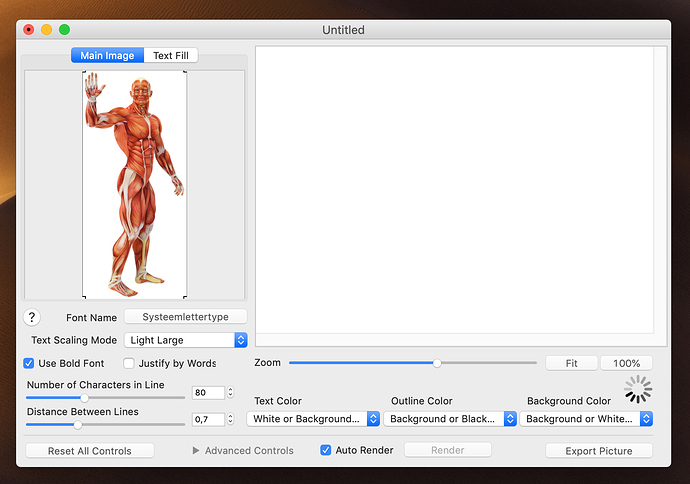
Task: Open the Text Scaling Mode dropdown
Action: pyautogui.click(x=185, y=340)
